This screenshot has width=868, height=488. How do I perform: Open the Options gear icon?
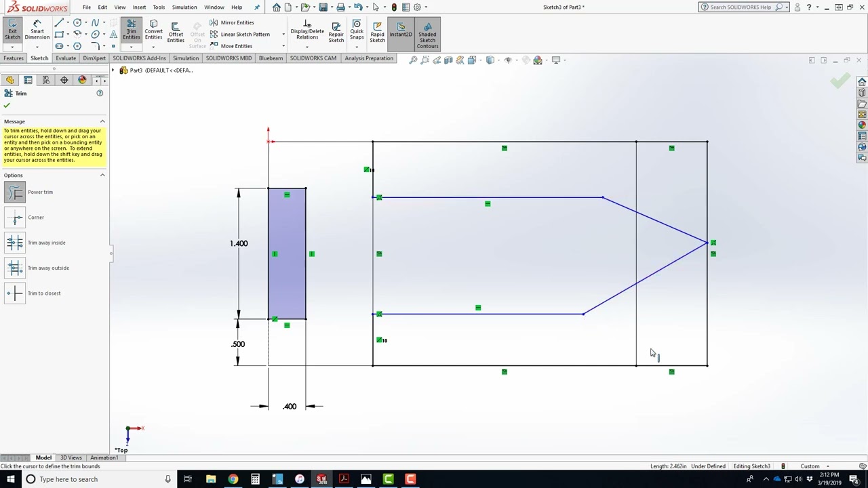[417, 7]
